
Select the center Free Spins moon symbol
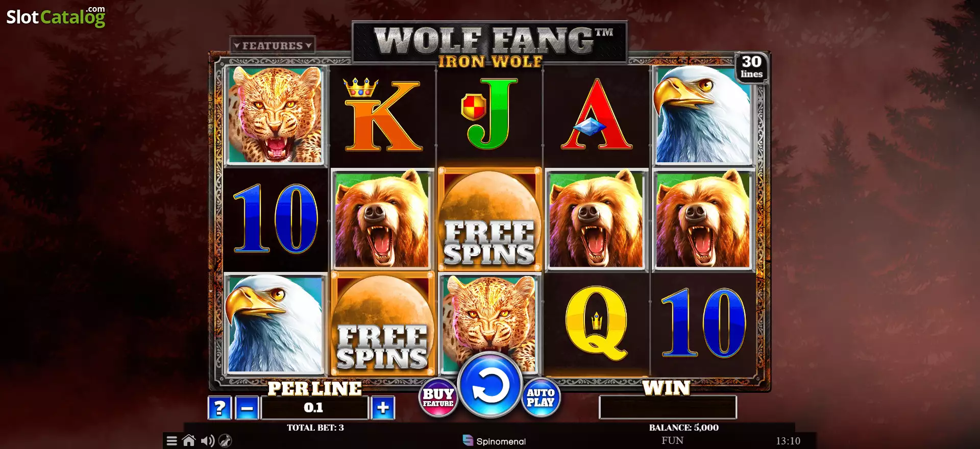click(489, 219)
